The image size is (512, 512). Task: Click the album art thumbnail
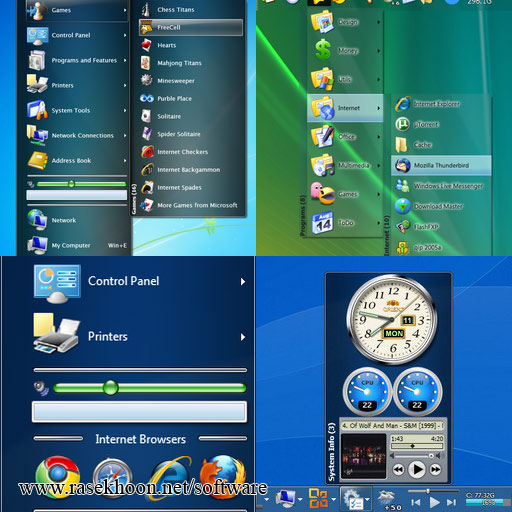click(364, 456)
